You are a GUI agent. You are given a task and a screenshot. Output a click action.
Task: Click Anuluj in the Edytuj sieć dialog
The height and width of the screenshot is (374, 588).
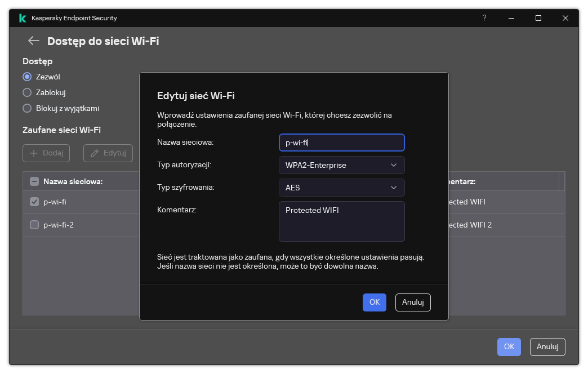tap(413, 302)
